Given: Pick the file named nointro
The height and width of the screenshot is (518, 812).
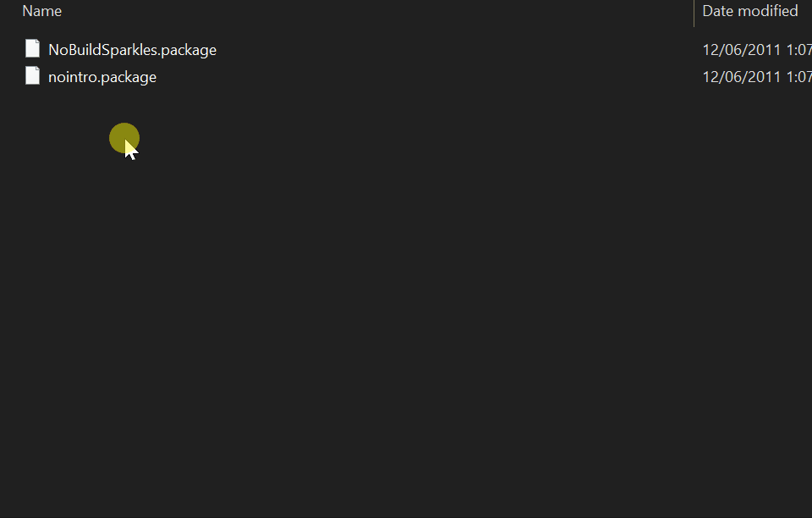Looking at the screenshot, I should click(x=102, y=77).
